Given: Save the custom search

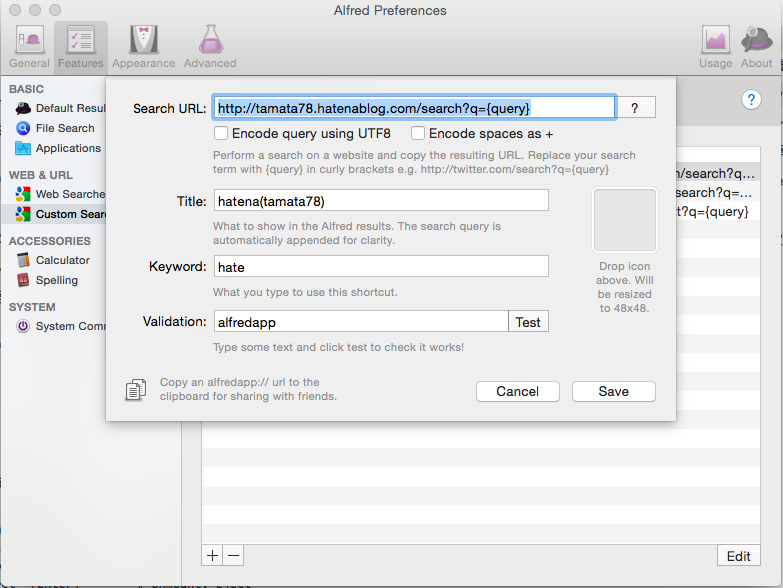Looking at the screenshot, I should tap(614, 391).
